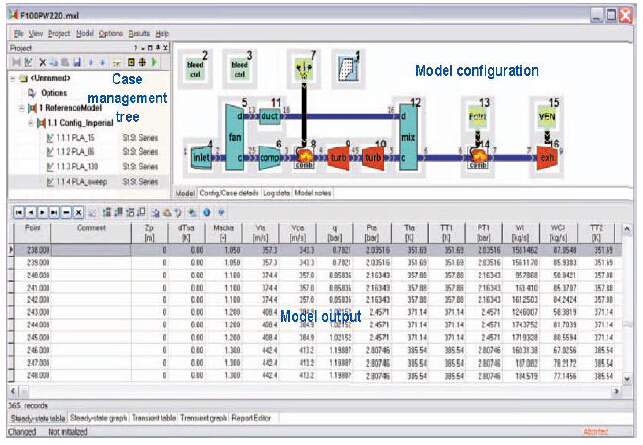Click the delete X icon in Project toolbar
The height and width of the screenshot is (445, 643).
41,62
